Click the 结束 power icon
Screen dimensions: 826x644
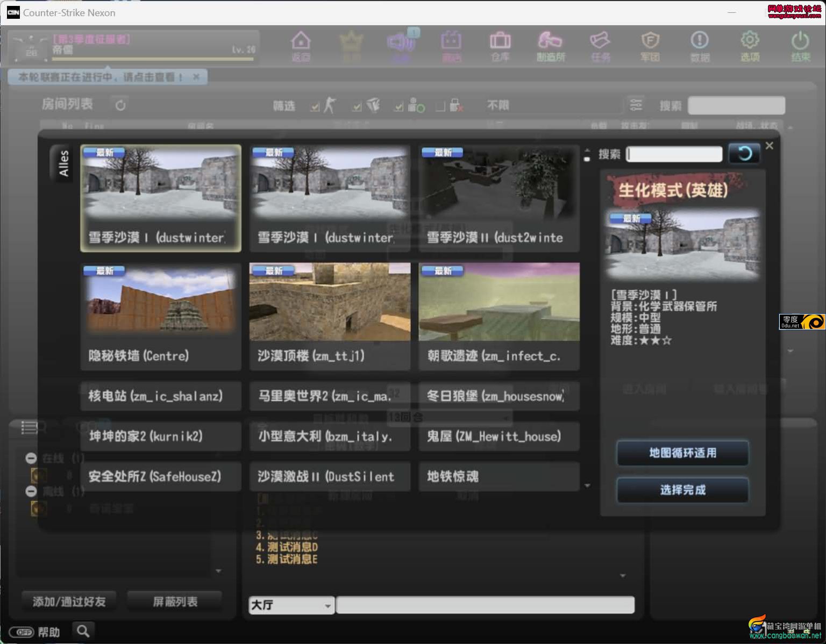pos(800,46)
